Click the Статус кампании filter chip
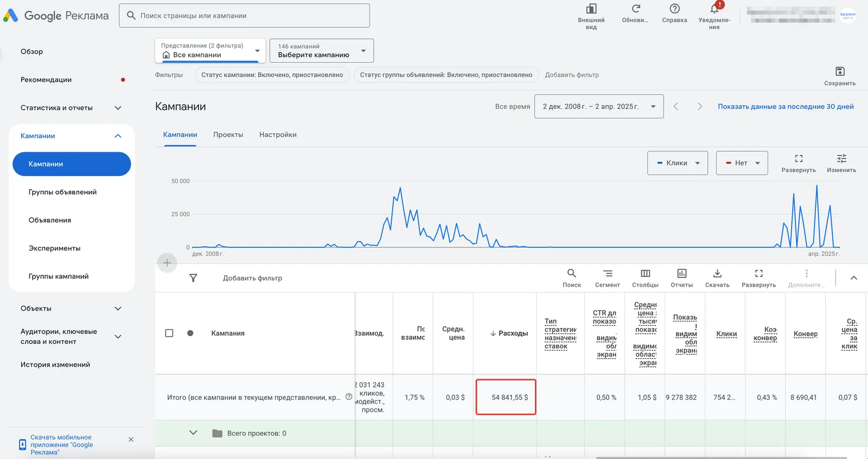This screenshot has height=459, width=868. 272,75
